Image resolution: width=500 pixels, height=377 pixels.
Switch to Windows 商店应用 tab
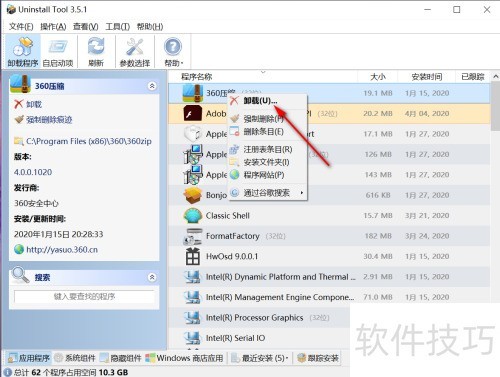tap(184, 358)
